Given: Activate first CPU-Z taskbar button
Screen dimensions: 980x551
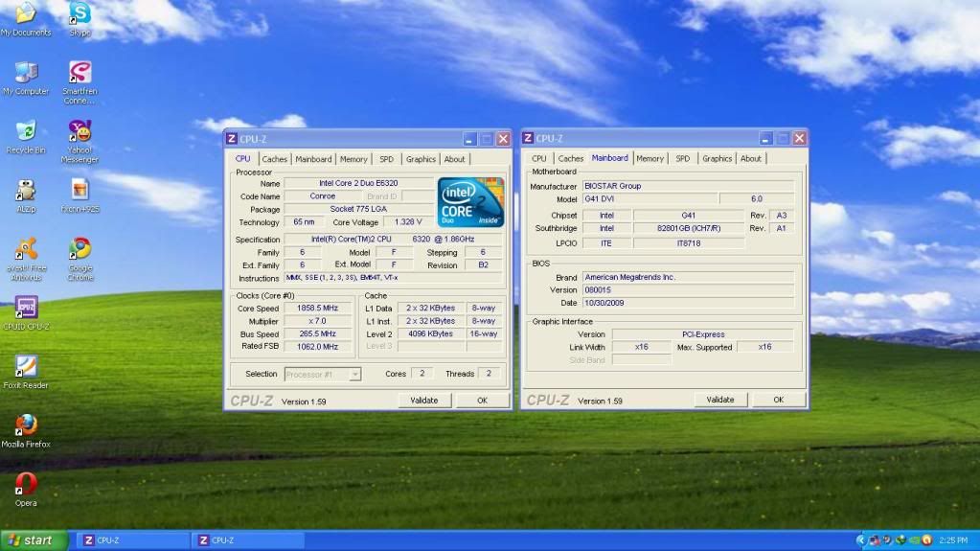Looking at the screenshot, I should point(133,540).
